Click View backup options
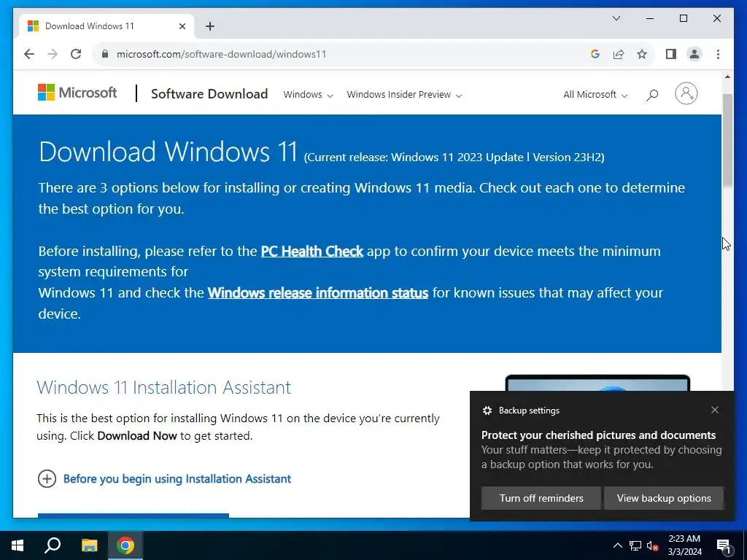This screenshot has height=560, width=747. pyautogui.click(x=664, y=498)
